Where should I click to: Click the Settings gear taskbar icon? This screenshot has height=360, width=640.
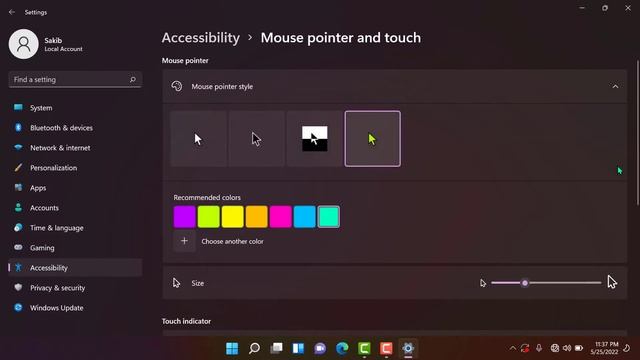coord(408,348)
